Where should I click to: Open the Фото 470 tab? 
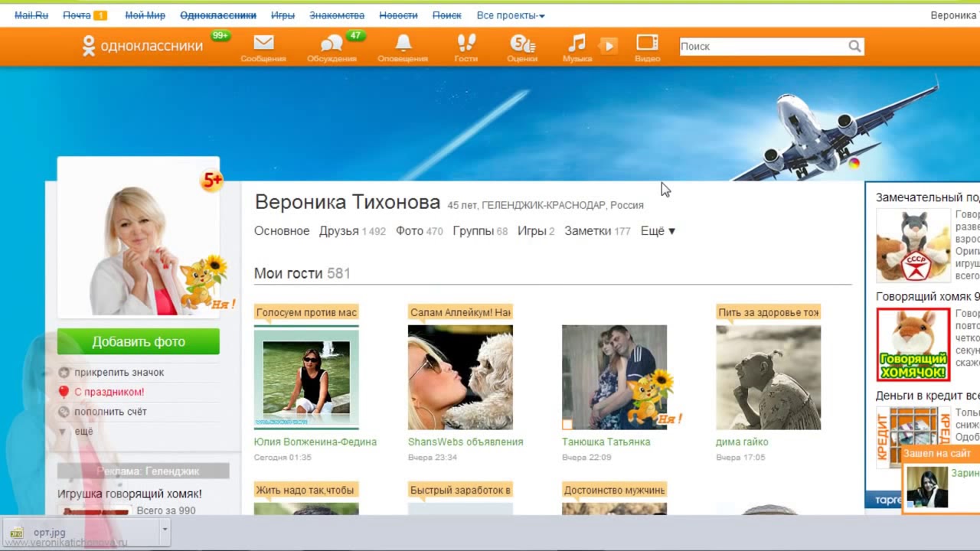420,231
